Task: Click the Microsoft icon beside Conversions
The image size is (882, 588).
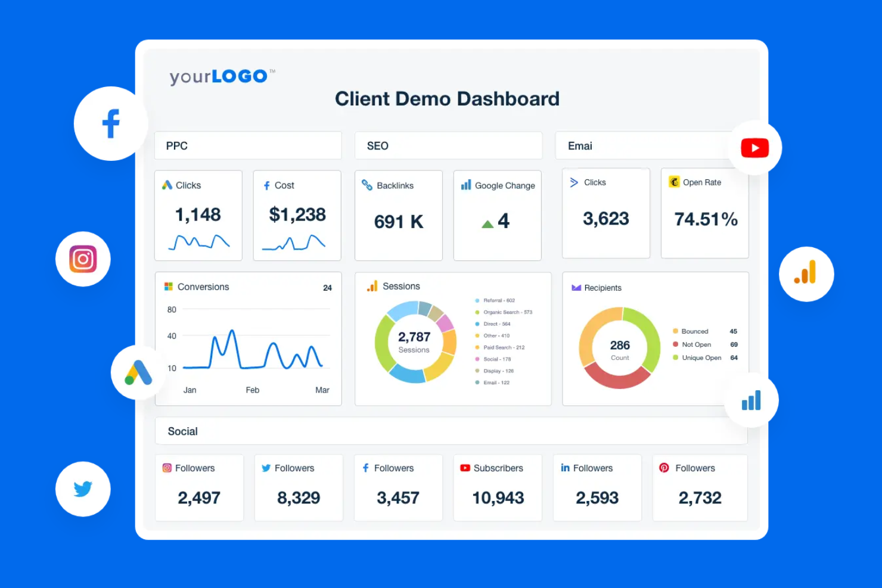Action: tap(169, 287)
